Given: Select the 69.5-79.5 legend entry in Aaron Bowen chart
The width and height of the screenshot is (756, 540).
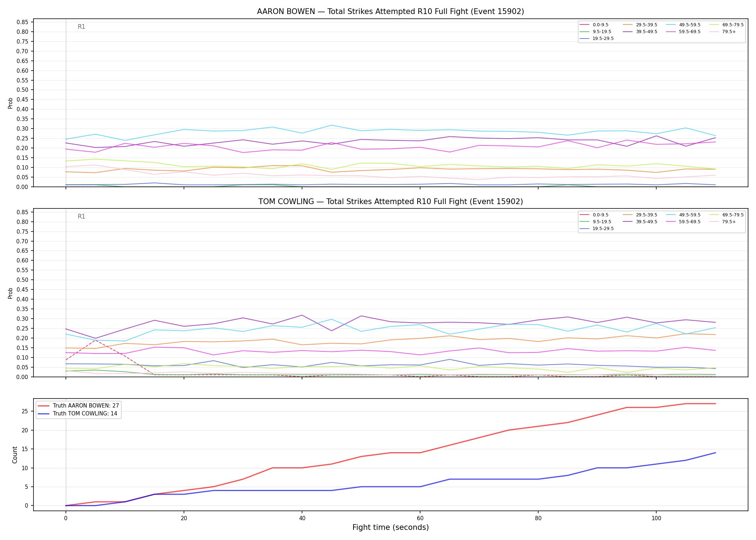Looking at the screenshot, I should (x=726, y=25).
